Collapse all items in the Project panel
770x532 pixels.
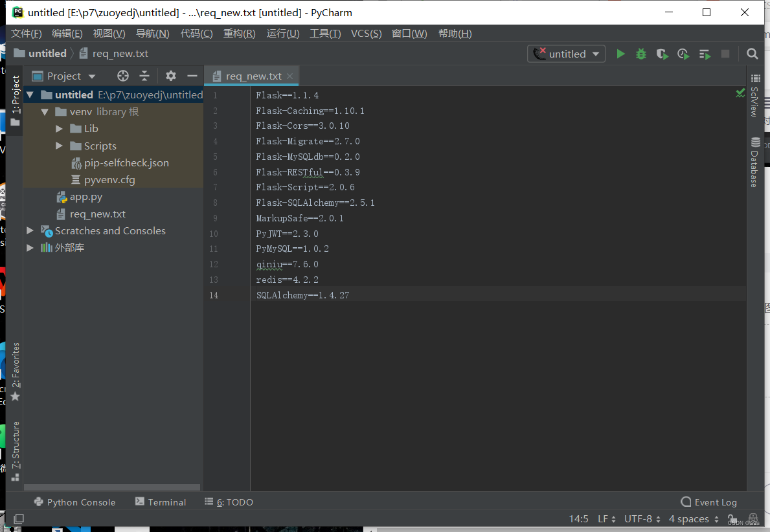click(x=144, y=76)
